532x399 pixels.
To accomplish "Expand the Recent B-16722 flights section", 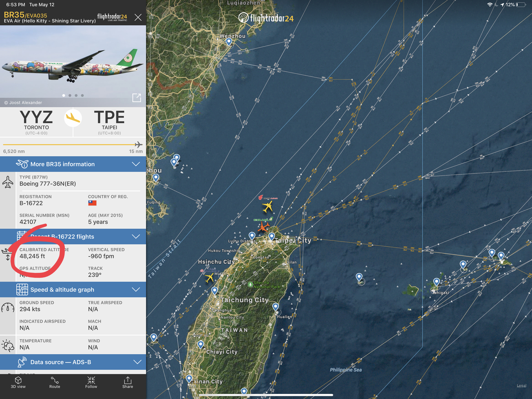I will pos(73,237).
